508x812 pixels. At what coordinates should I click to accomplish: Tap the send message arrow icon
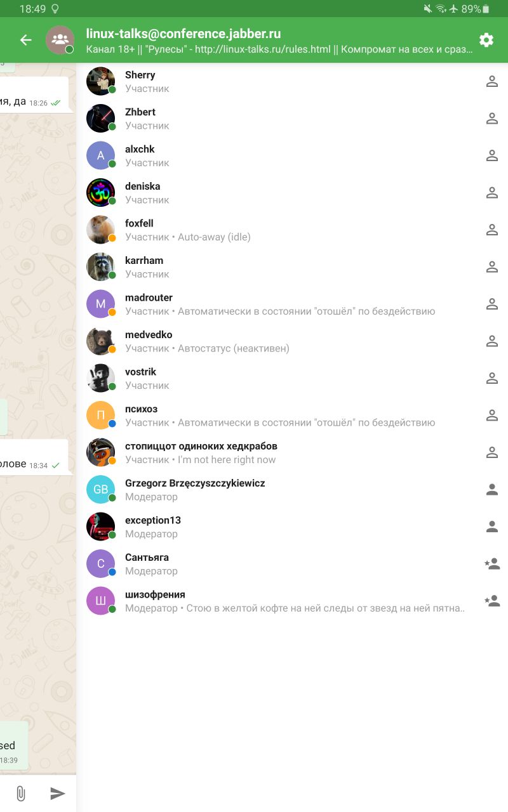coord(58,794)
